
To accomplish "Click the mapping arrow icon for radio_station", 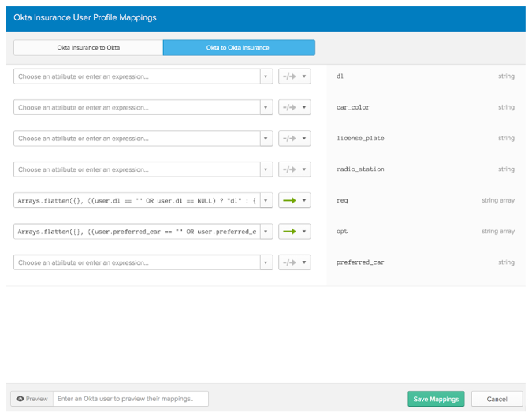I will tap(290, 169).
